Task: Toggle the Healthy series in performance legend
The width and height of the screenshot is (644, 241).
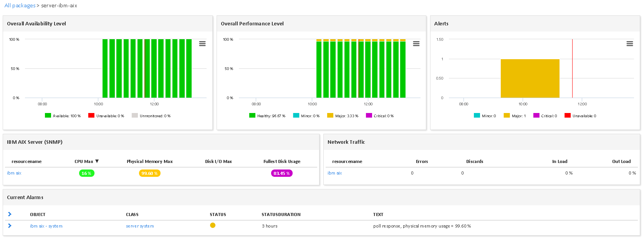Action: (267, 116)
